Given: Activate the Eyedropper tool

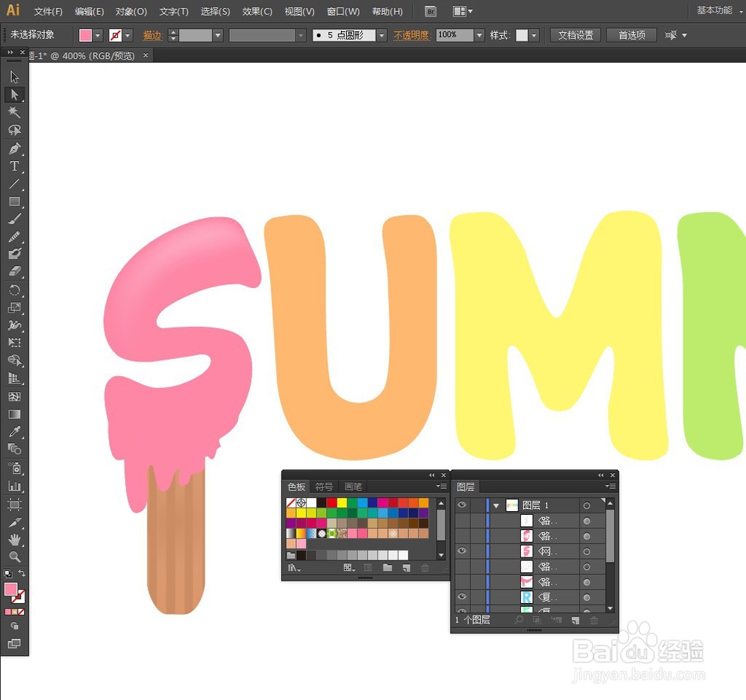Looking at the screenshot, I should 14,431.
